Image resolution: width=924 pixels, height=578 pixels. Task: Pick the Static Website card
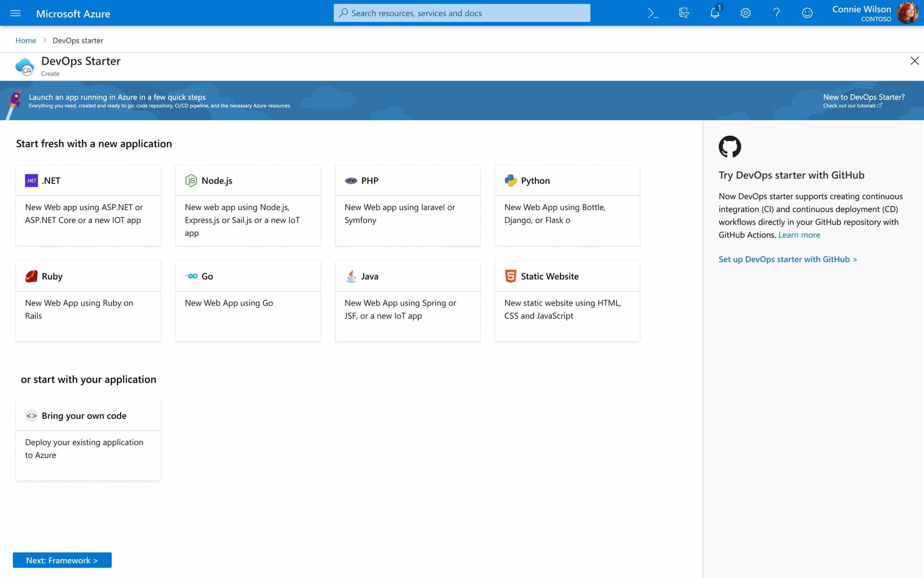pyautogui.click(x=567, y=301)
